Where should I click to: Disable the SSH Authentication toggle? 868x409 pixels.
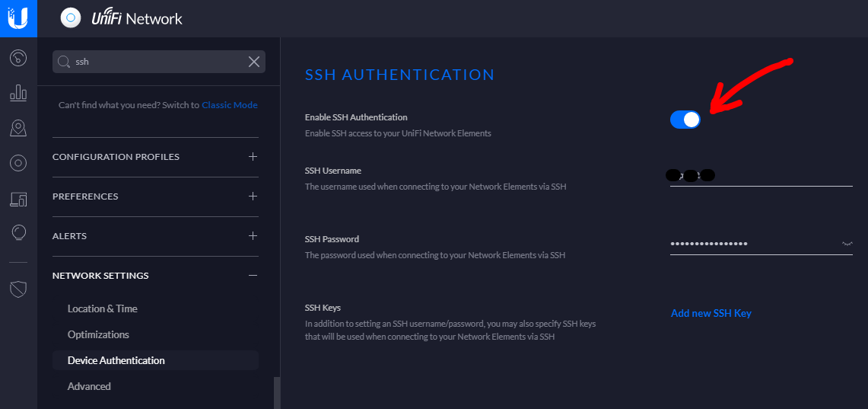[x=685, y=120]
